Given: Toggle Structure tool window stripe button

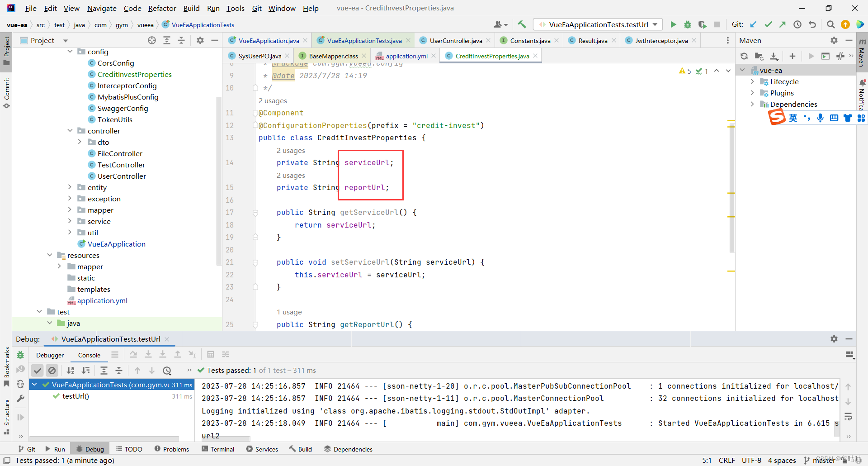Looking at the screenshot, I should click(x=6, y=417).
